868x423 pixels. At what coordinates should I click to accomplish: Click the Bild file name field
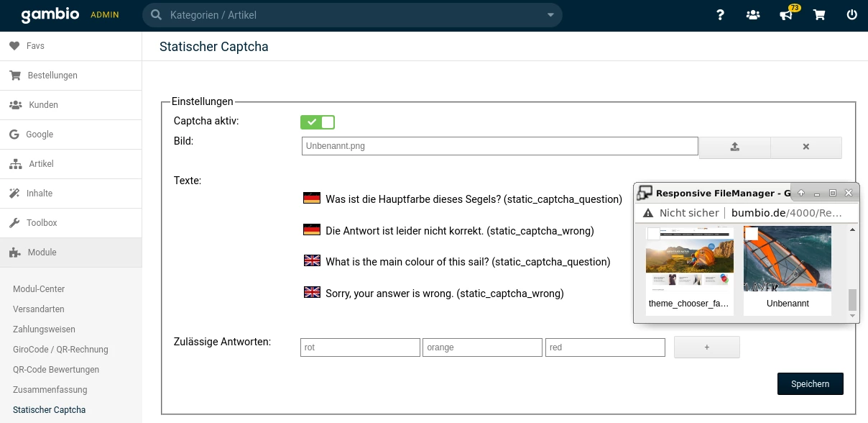(x=499, y=146)
